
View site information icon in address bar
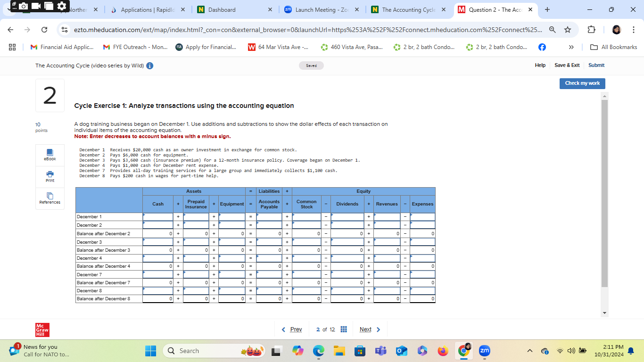point(65,30)
